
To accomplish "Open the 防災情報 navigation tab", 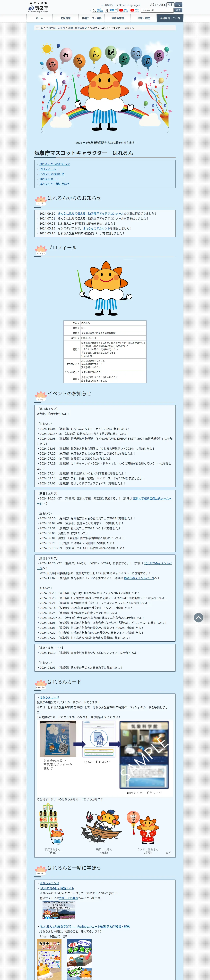I will click(x=66, y=18).
